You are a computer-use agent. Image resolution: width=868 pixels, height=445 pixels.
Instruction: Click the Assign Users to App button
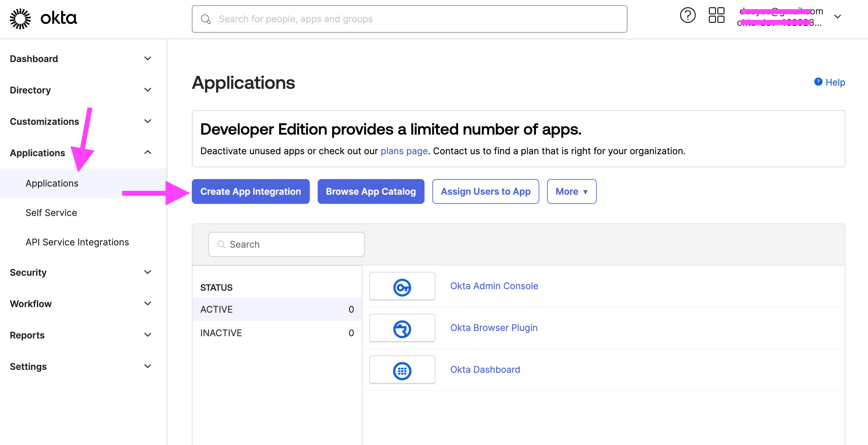click(485, 191)
